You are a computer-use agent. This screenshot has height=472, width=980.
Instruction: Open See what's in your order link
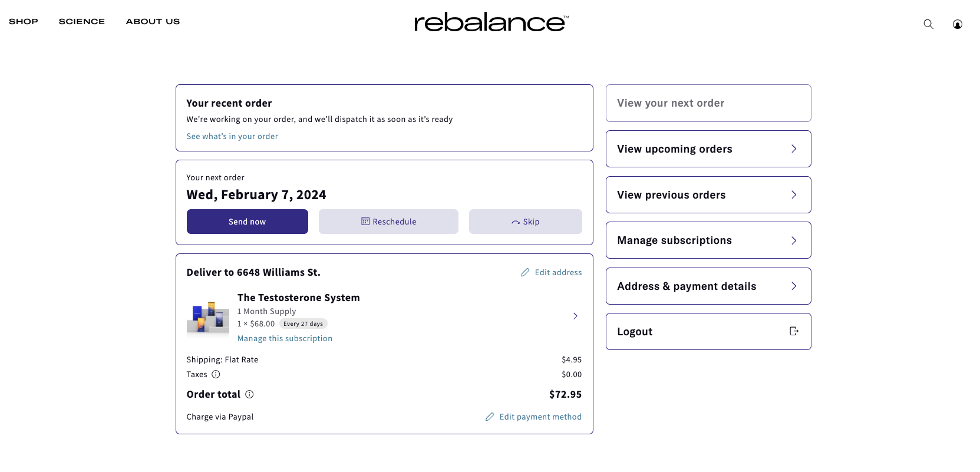232,136
